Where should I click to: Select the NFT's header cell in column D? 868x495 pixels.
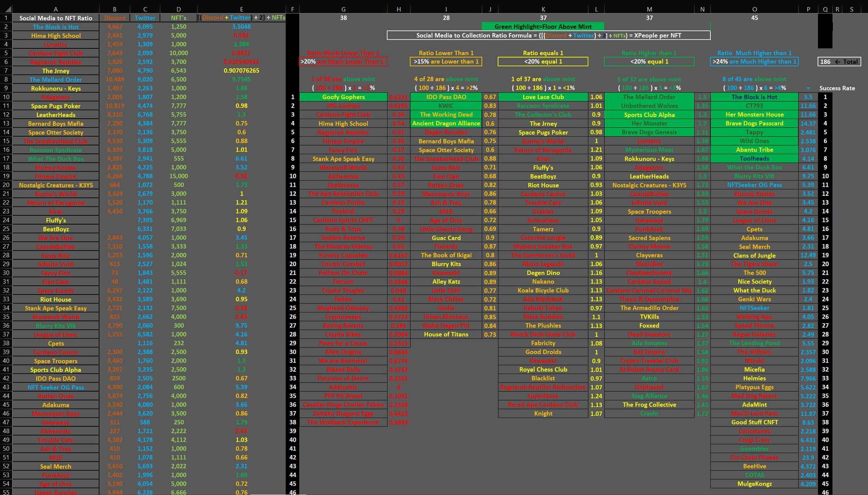tap(178, 18)
